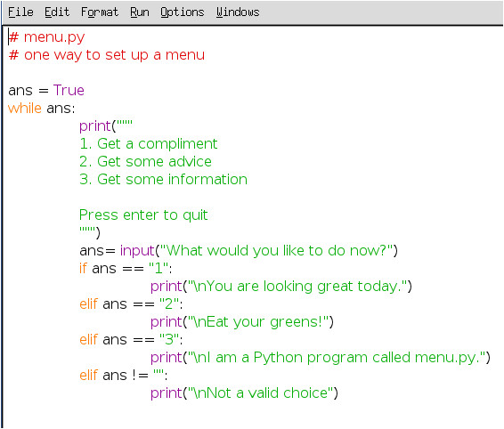Click the 'while ans:' line
The height and width of the screenshot is (429, 504).
coord(42,109)
